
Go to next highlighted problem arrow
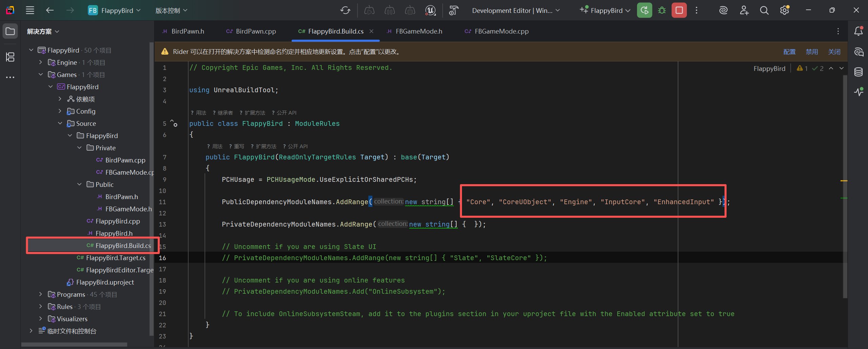pyautogui.click(x=842, y=69)
